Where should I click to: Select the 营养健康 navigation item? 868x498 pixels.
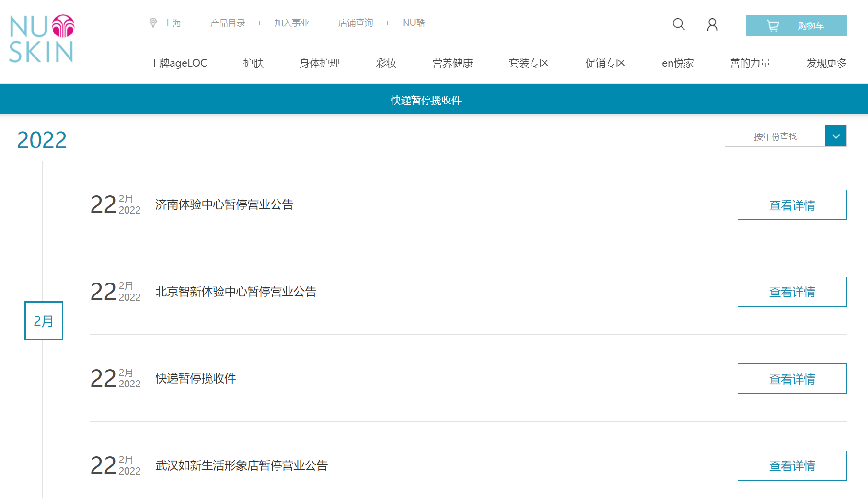pos(451,63)
